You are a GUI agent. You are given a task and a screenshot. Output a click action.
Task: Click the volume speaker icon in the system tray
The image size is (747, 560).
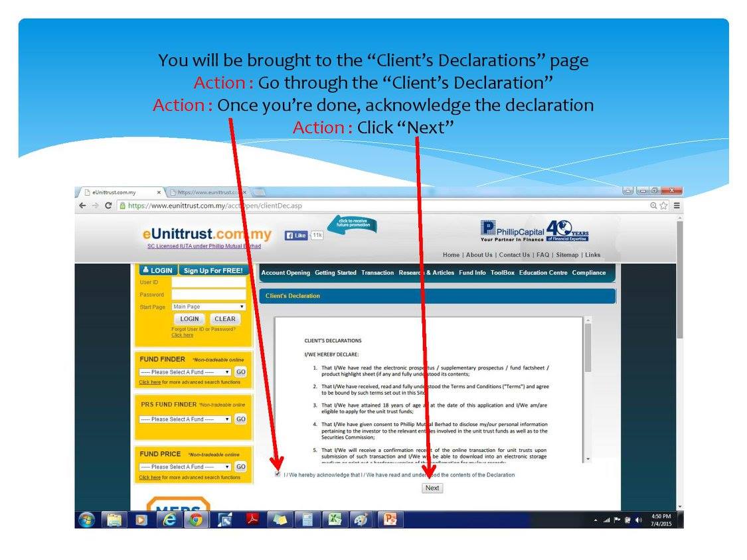638,520
